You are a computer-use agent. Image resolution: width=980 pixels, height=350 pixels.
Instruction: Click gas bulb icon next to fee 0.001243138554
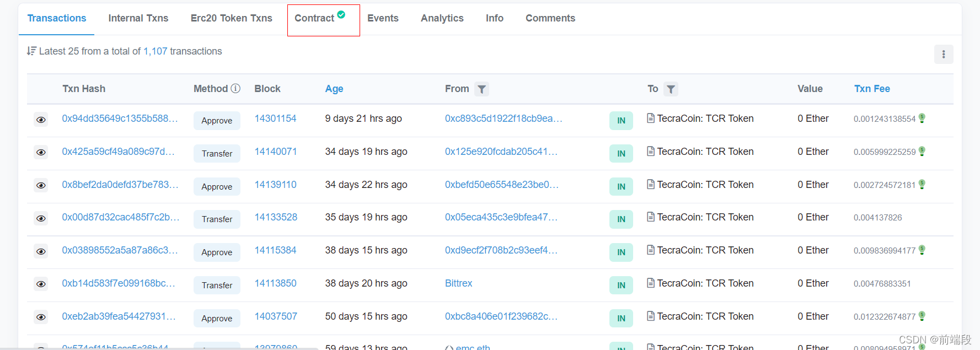pyautogui.click(x=922, y=118)
